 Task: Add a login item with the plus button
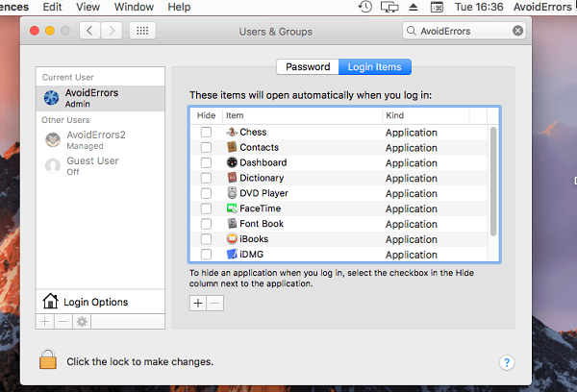[198, 303]
